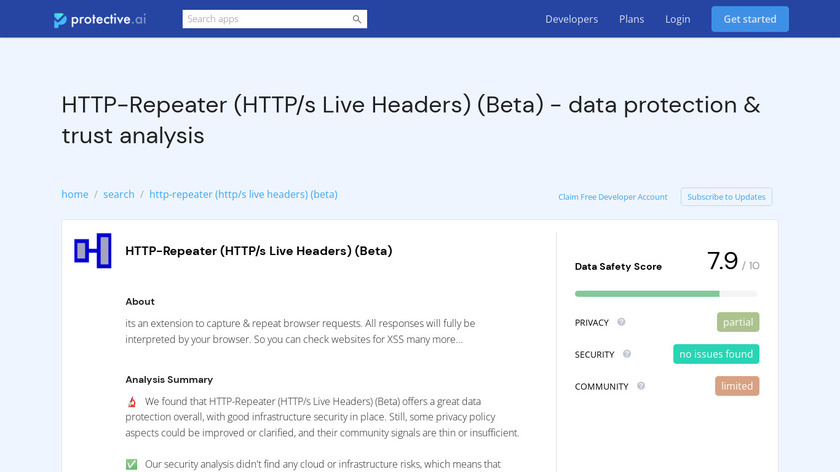Click the HTTP-Repeater extension icon

tap(92, 250)
